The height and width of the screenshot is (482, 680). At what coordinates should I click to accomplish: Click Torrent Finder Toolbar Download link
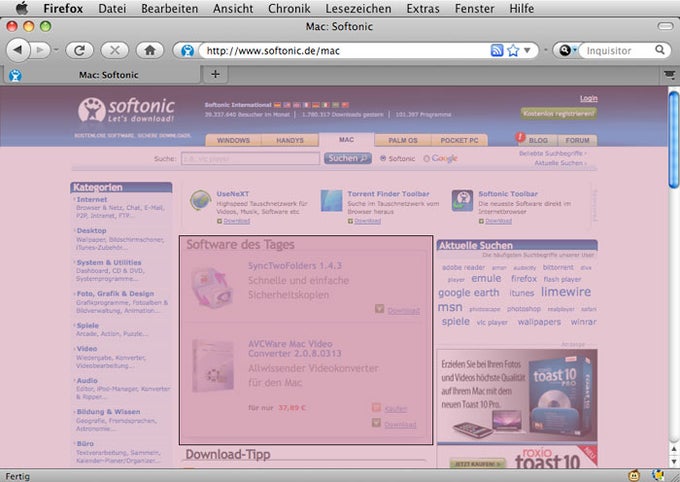(367, 221)
